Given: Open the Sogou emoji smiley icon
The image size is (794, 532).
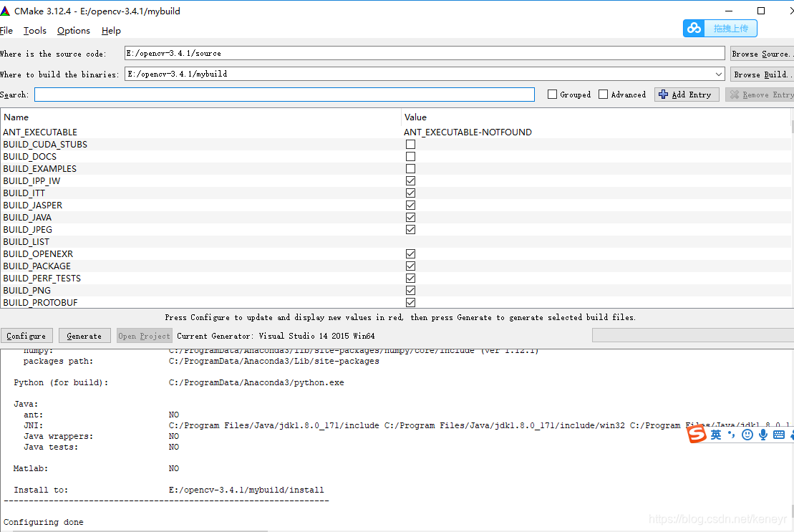Looking at the screenshot, I should coord(747,435).
